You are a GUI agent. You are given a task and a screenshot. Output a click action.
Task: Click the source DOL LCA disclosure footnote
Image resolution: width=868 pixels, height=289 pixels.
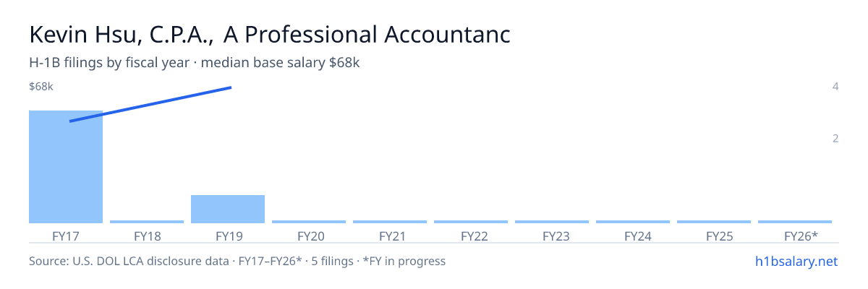pos(237,261)
